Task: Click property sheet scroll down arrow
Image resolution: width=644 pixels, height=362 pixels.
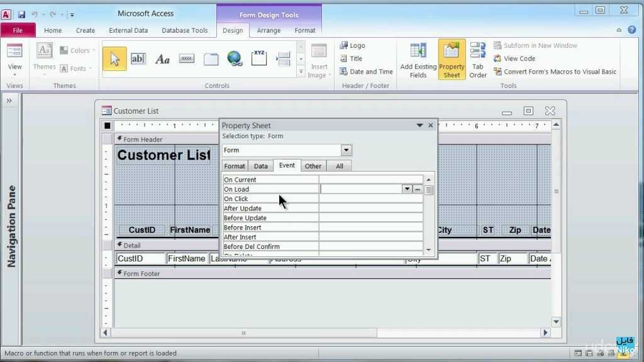Action: click(428, 250)
